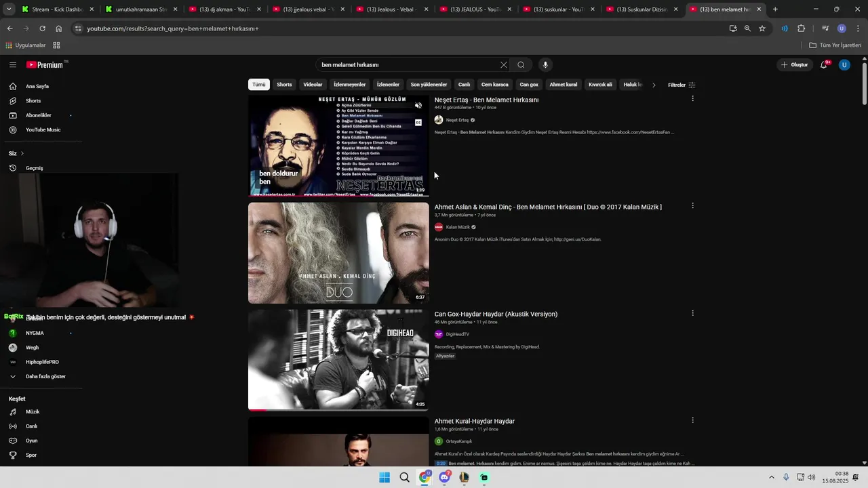This screenshot has height=488, width=868.
Task: Select the Ahmet kural filter chip
Action: 563,85
